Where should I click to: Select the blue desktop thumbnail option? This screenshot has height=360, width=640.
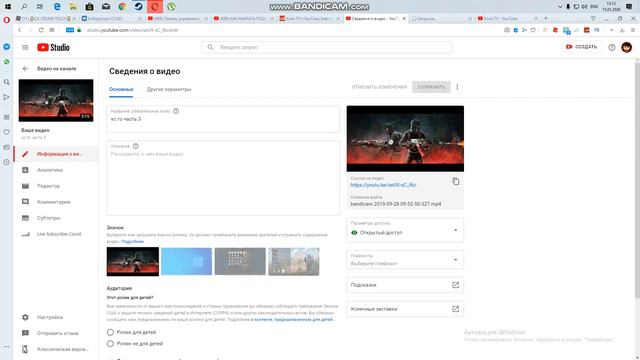(187, 262)
